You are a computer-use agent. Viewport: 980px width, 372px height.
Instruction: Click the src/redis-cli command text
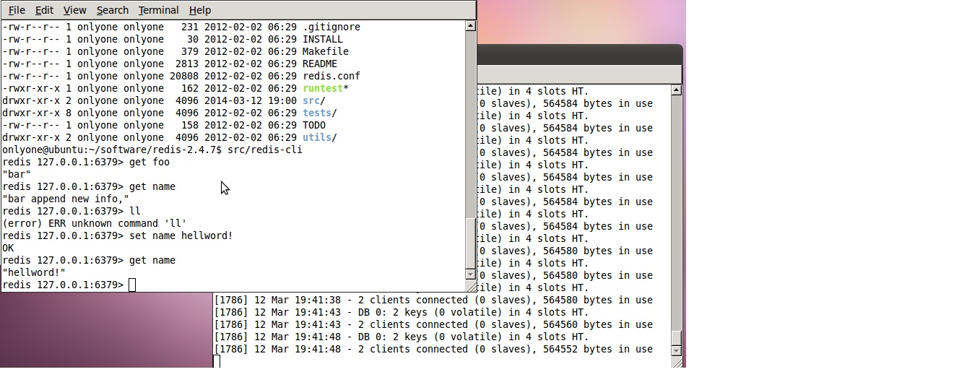pyautogui.click(x=265, y=150)
